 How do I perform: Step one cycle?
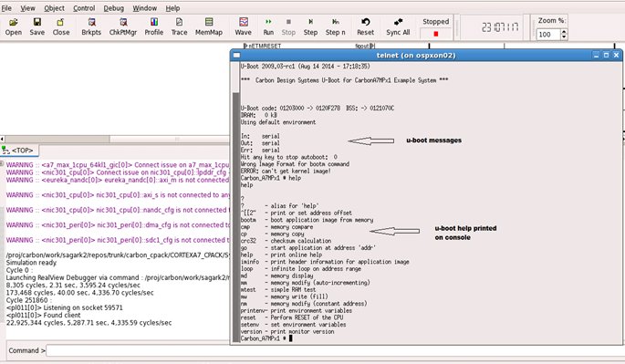310,27
